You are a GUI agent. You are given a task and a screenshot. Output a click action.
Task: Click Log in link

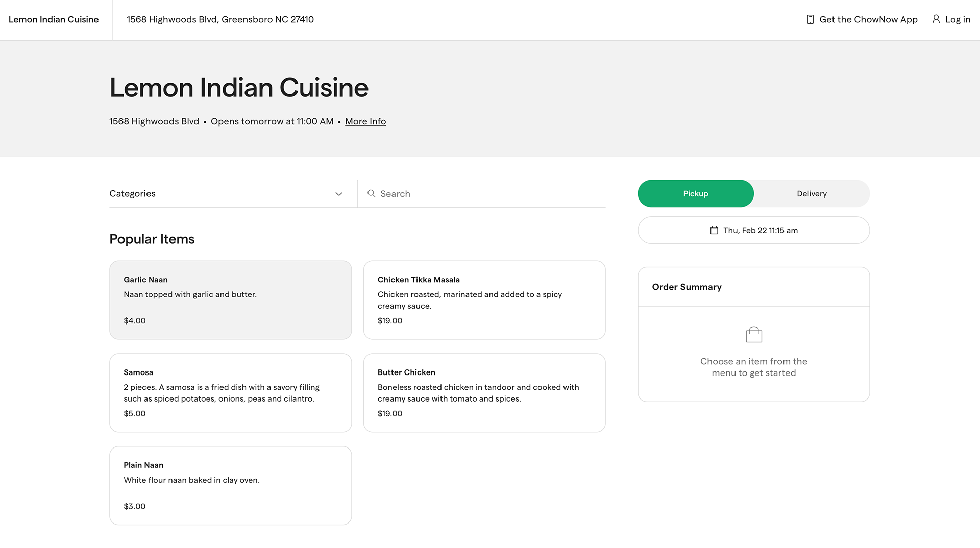pos(958,19)
